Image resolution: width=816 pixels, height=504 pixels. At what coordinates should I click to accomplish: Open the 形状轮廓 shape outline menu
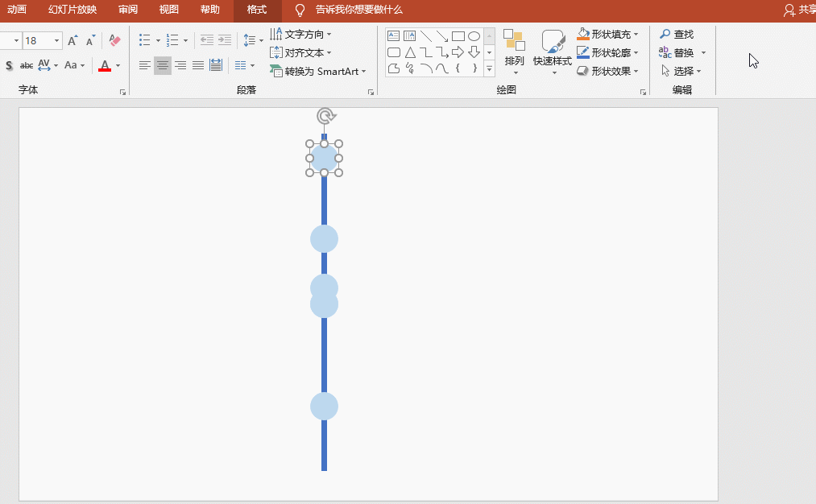(x=608, y=53)
